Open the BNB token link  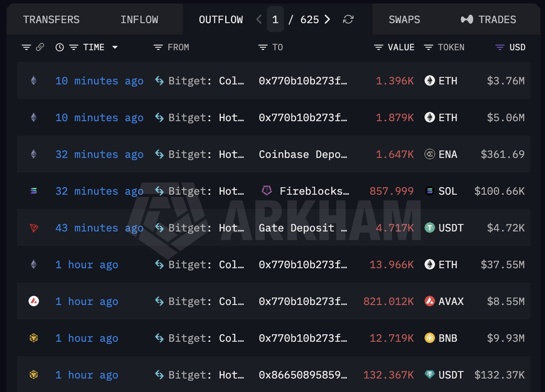point(441,338)
